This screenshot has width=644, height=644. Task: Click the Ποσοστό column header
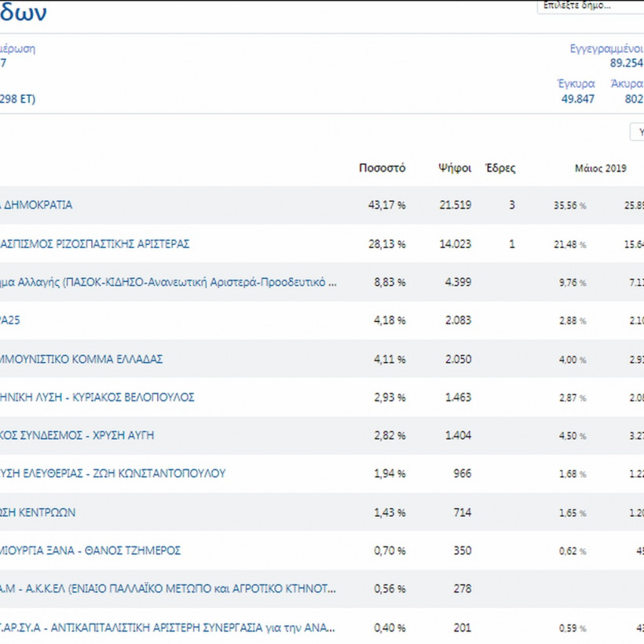[x=382, y=168]
